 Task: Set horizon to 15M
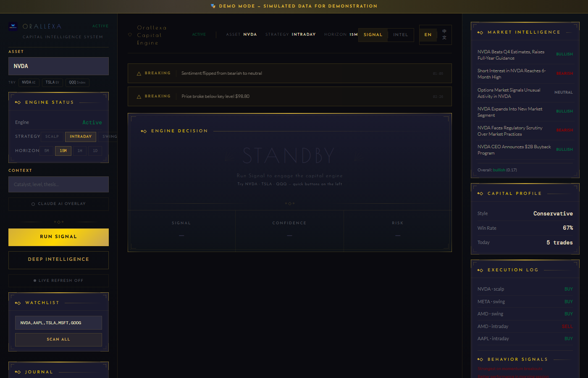pos(63,151)
